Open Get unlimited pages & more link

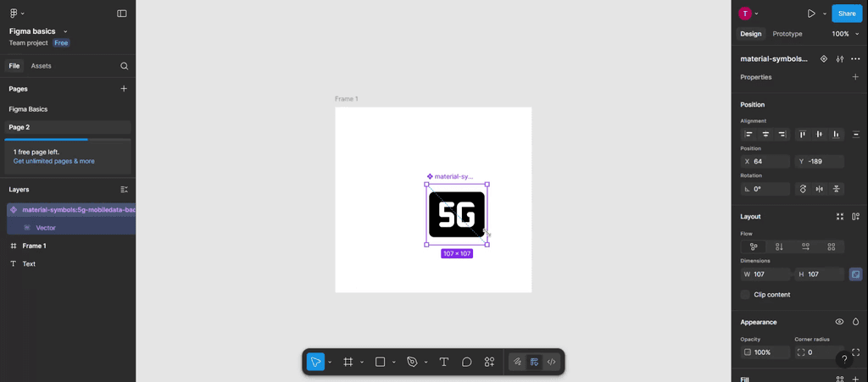point(53,161)
